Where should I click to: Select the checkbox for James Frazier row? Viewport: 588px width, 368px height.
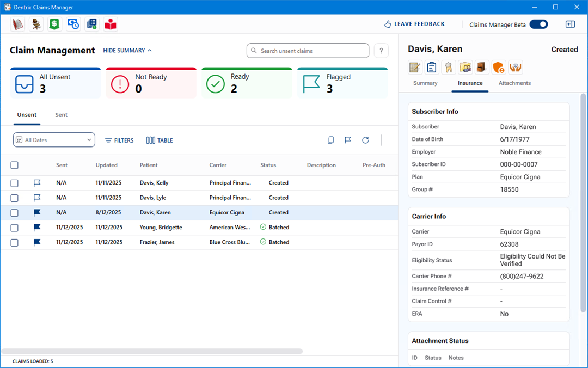(15, 243)
